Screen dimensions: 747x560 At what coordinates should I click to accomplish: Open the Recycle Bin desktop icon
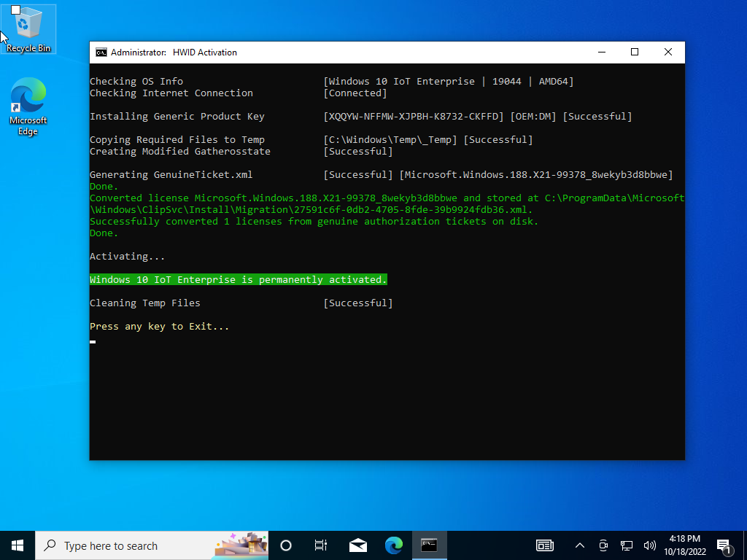[28, 29]
